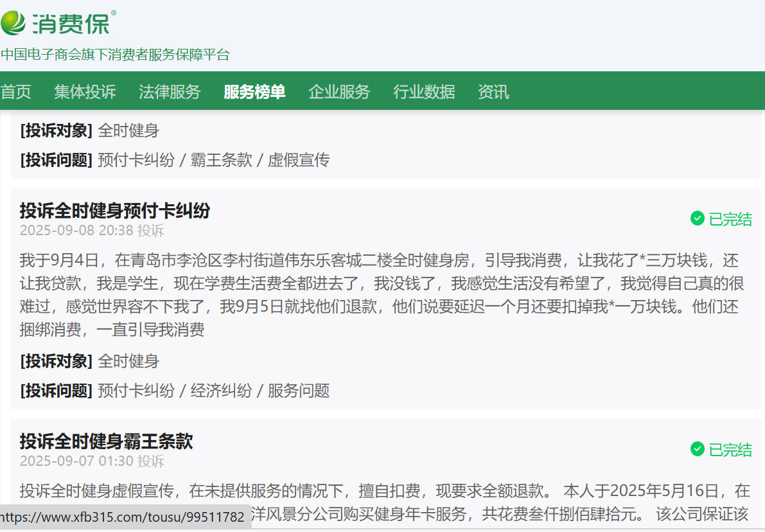Open the 集体投诉 menu item
The height and width of the screenshot is (532, 765).
(x=85, y=92)
